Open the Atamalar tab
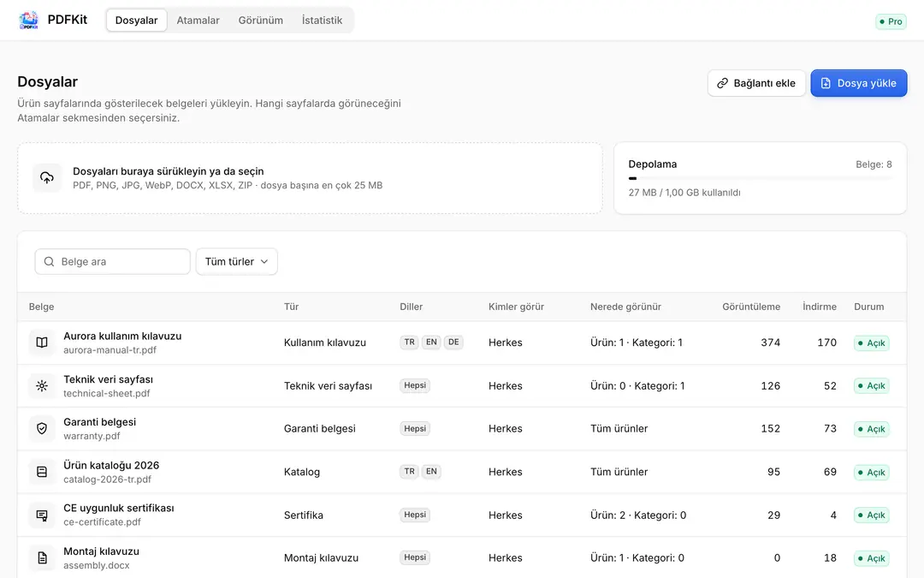924x578 pixels. click(198, 20)
